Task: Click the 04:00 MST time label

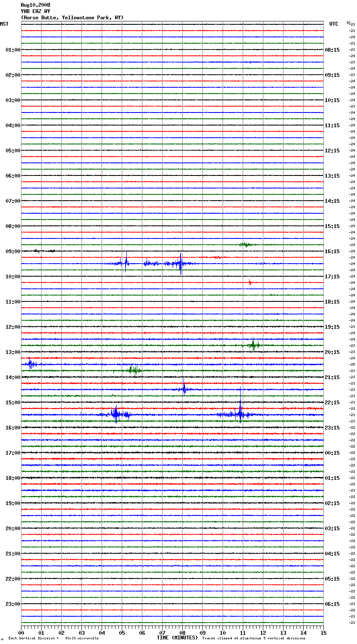Action: (13, 126)
